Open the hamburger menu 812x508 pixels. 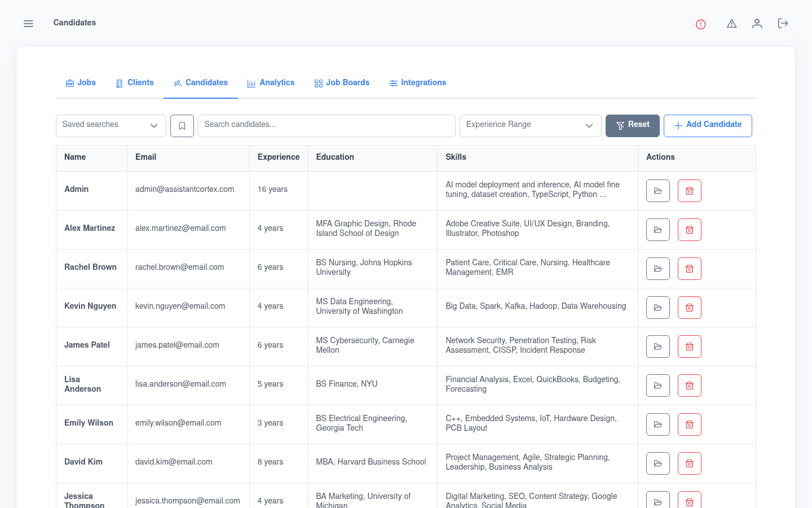tap(28, 24)
